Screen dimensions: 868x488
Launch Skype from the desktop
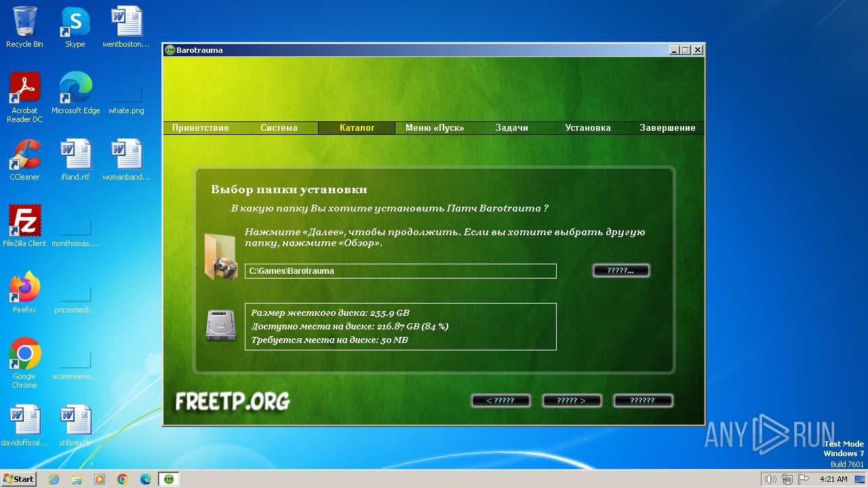click(75, 27)
